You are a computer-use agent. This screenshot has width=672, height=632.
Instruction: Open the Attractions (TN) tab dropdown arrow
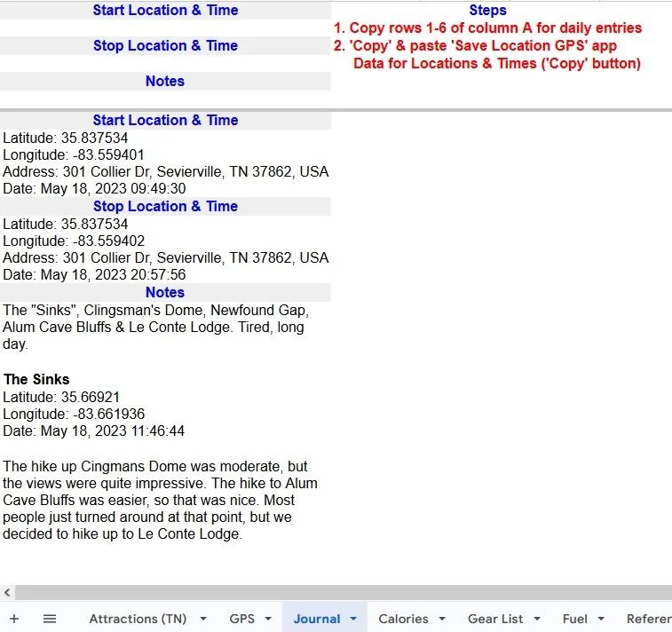point(202,619)
